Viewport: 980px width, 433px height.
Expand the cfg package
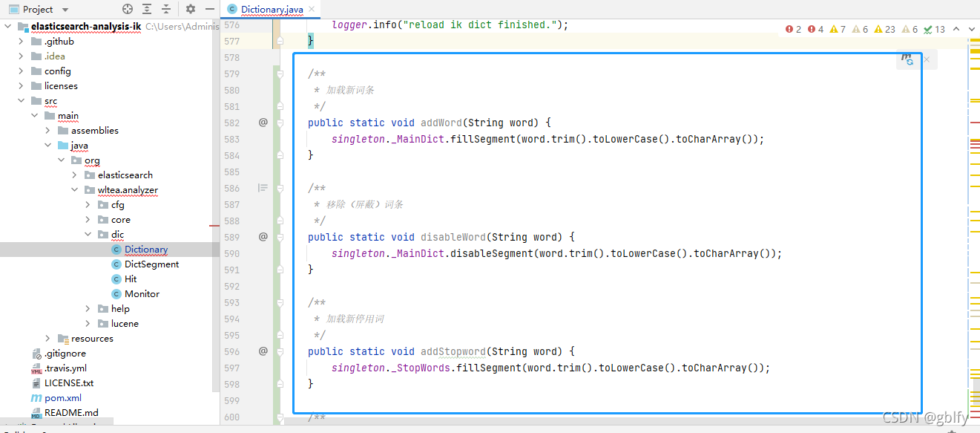click(88, 205)
